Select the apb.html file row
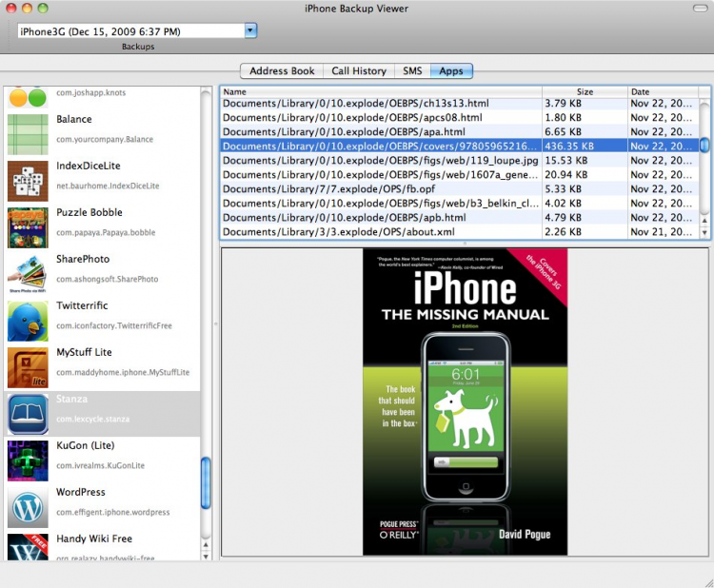 coord(460,218)
